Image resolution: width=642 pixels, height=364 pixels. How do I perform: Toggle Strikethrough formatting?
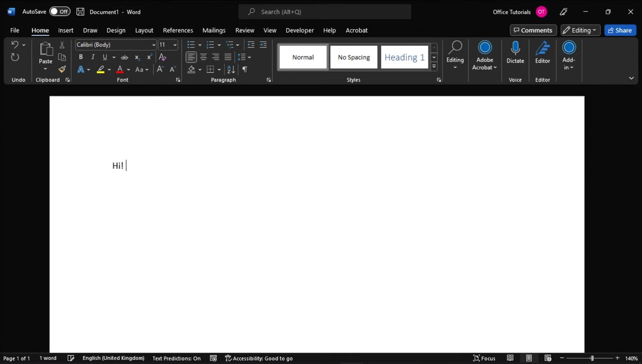(x=124, y=57)
